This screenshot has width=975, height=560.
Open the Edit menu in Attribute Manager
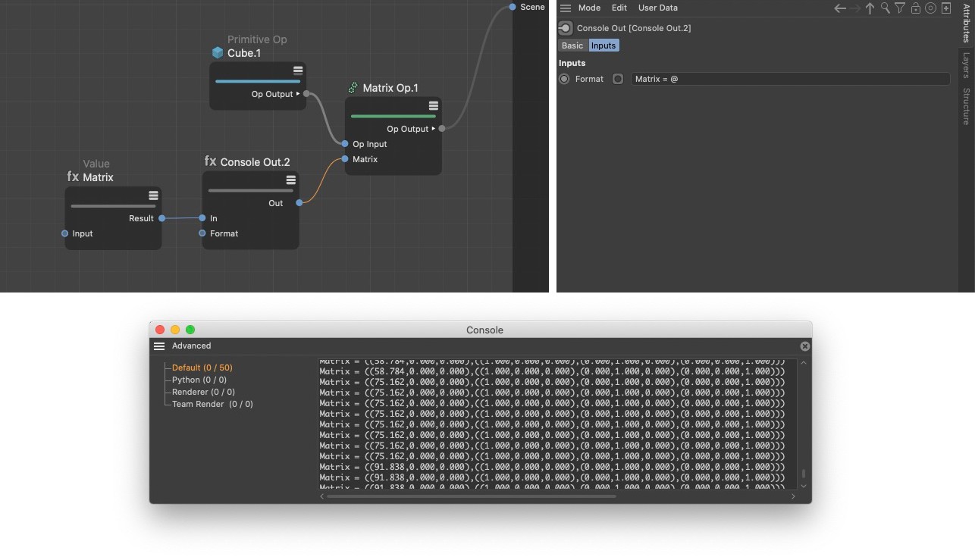pyautogui.click(x=619, y=8)
